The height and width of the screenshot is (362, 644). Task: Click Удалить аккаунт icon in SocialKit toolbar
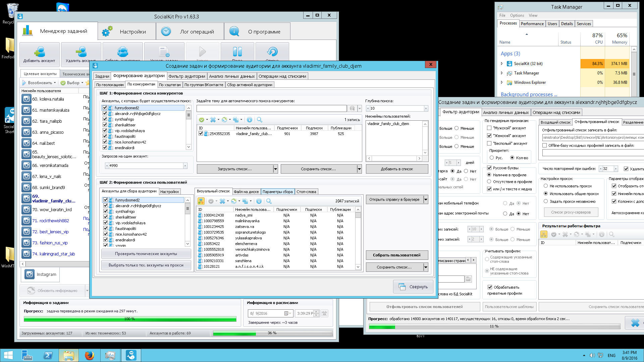point(81,52)
